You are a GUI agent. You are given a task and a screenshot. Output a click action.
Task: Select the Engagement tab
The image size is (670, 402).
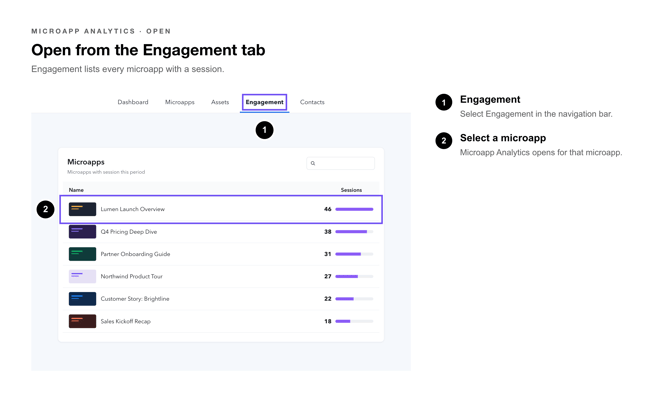264,102
